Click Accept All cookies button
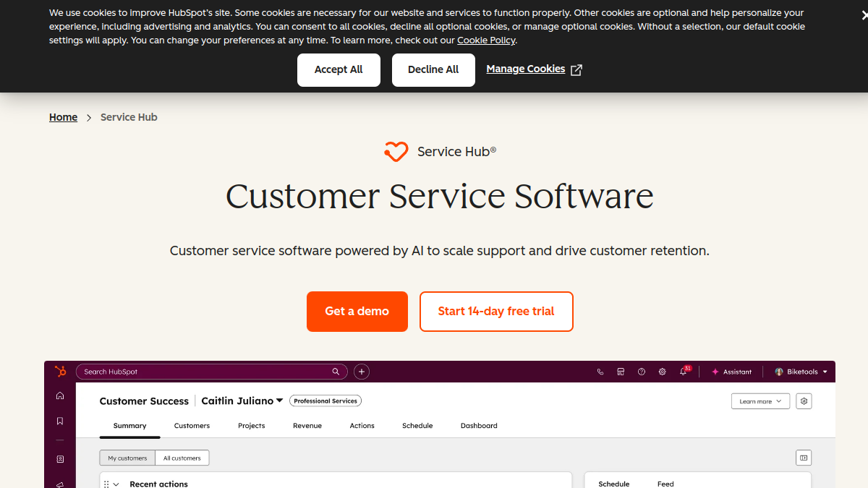 [x=339, y=70]
